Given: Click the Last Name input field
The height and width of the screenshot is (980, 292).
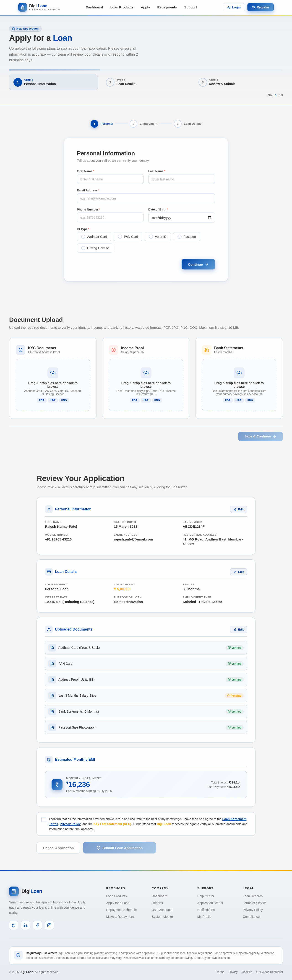Looking at the screenshot, I should 182,179.
